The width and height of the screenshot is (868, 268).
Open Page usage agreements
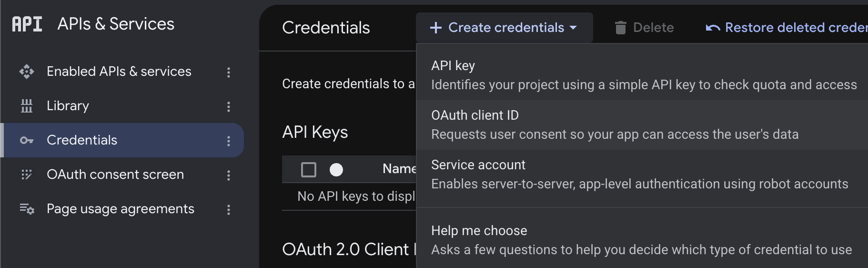tap(121, 209)
